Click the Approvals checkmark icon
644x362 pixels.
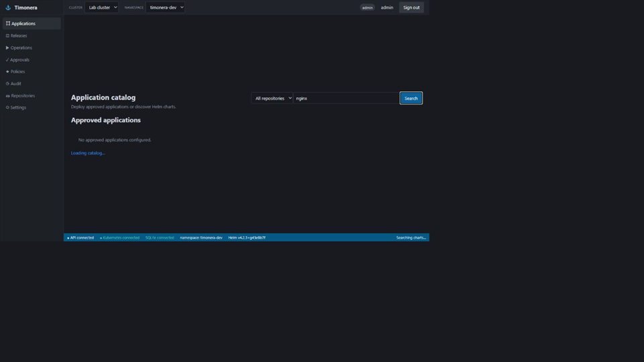(x=7, y=60)
